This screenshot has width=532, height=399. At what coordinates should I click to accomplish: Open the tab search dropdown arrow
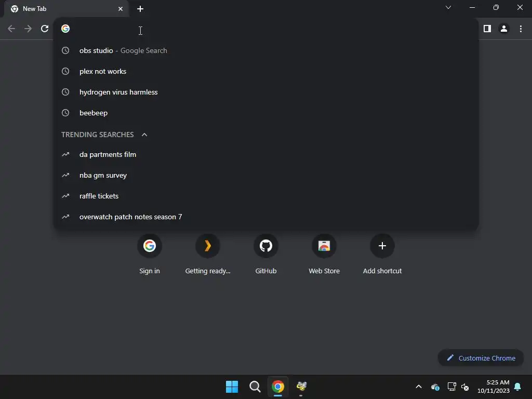pos(448,7)
